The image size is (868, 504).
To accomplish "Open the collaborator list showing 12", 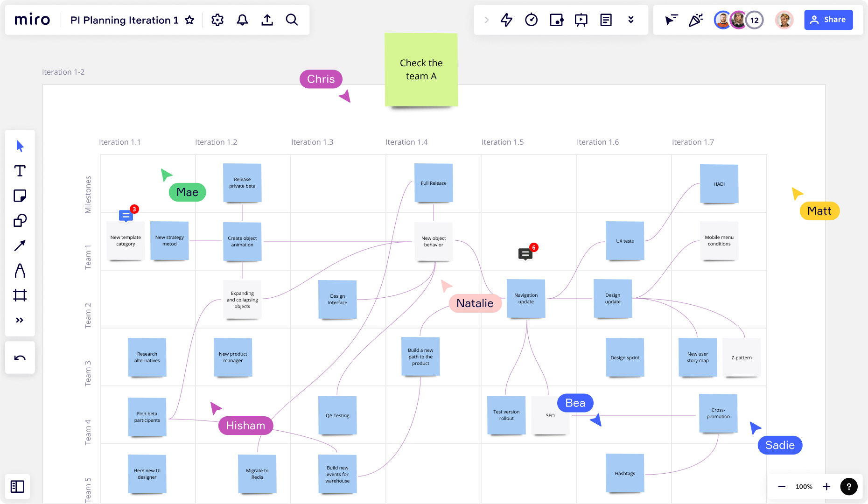I will (x=754, y=20).
